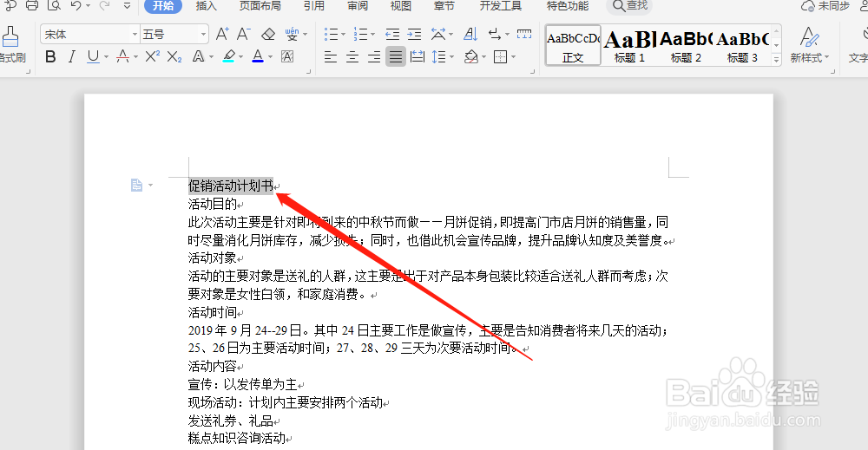Apply subscript X₂ formatting

174,56
